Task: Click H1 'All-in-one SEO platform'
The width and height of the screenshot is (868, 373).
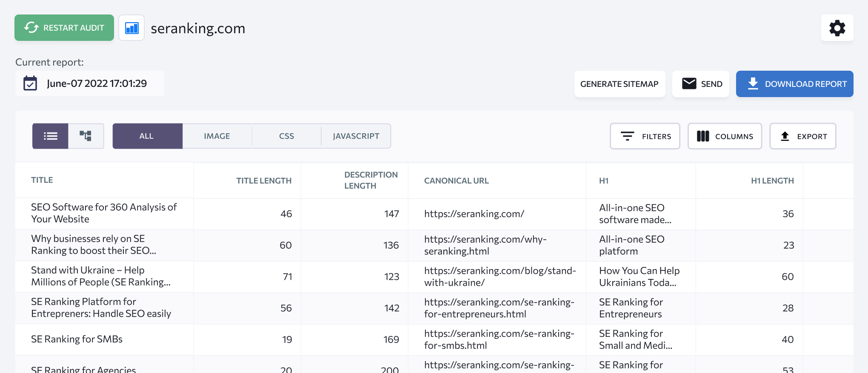Action: [632, 245]
